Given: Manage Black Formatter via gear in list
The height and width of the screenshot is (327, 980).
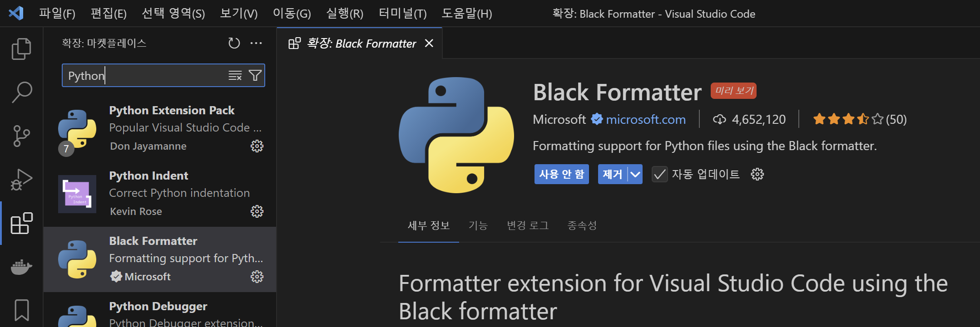Looking at the screenshot, I should pyautogui.click(x=257, y=277).
